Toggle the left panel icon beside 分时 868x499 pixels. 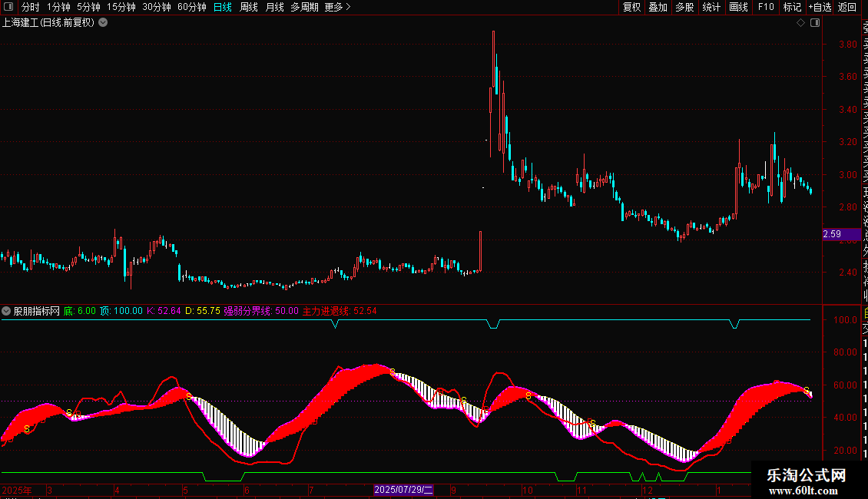pyautogui.click(x=8, y=7)
